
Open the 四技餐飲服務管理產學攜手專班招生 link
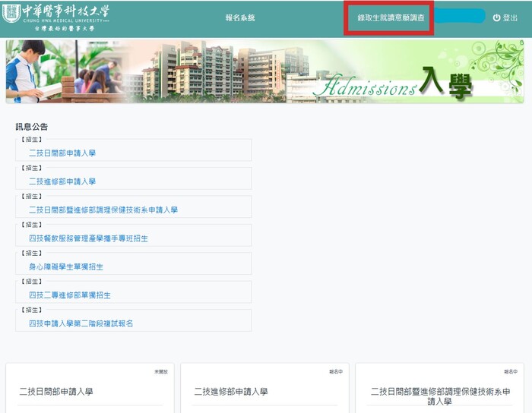coord(88,238)
